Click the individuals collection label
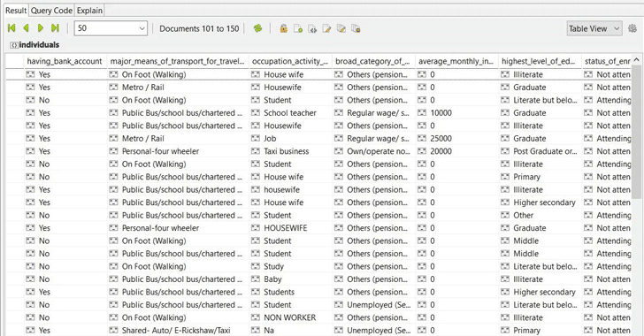 pos(39,45)
